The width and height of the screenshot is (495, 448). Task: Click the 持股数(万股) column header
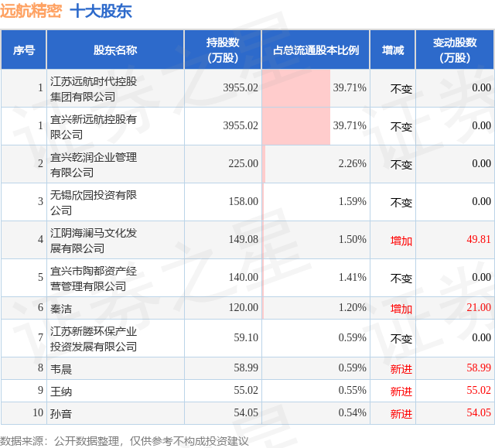pyautogui.click(x=223, y=50)
